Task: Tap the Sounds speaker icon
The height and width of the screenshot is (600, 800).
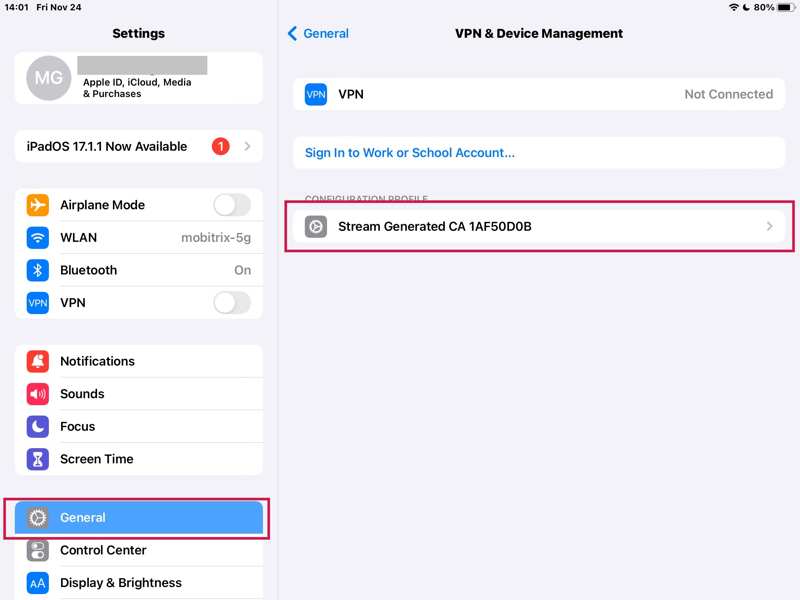Action: coord(38,394)
